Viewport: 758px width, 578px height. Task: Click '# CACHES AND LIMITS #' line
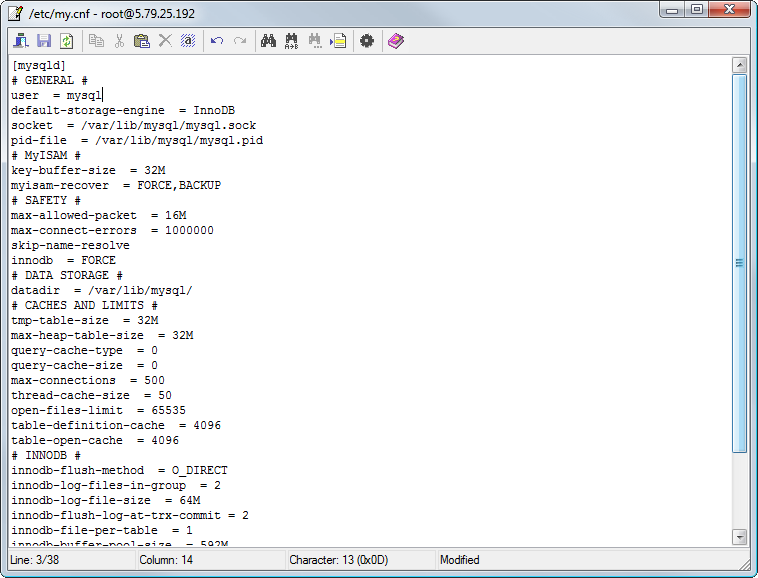coord(85,305)
